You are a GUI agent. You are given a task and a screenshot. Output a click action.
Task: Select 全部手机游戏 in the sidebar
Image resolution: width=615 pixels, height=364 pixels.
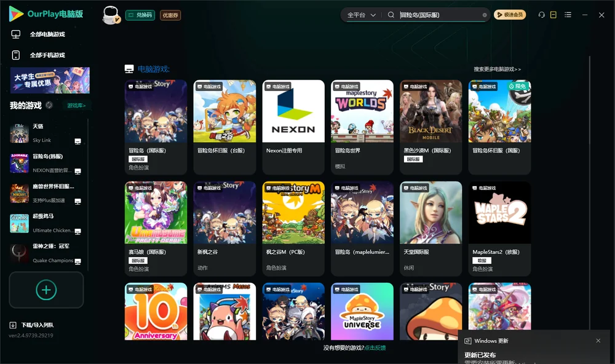pyautogui.click(x=47, y=55)
